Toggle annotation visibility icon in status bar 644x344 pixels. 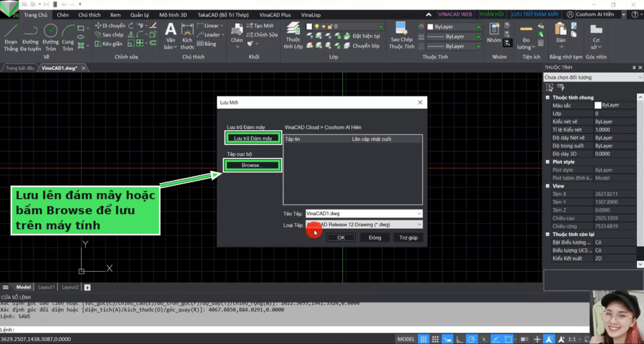tap(549, 339)
